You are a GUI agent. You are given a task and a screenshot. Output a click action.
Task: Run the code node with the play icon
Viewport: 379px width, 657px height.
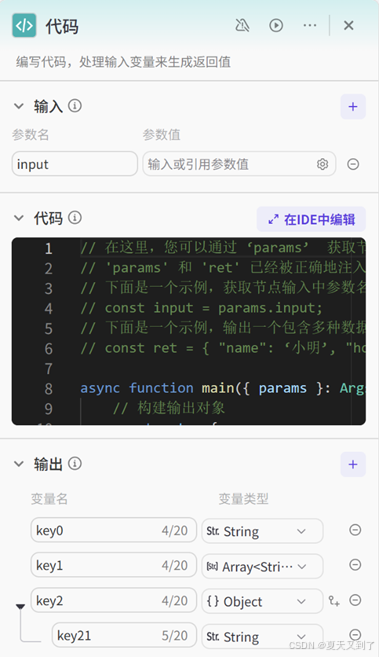[276, 26]
